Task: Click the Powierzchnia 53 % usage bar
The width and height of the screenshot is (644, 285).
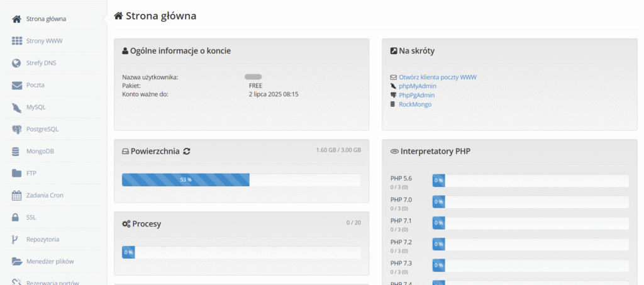Action: tap(241, 180)
